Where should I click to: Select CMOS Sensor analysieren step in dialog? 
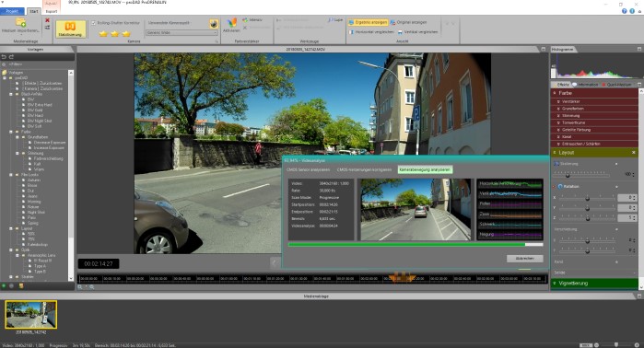(x=308, y=169)
